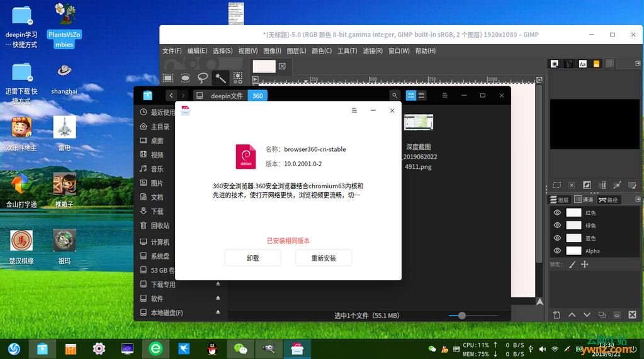Select the Free Select lasso tool
644x359 pixels.
203,77
